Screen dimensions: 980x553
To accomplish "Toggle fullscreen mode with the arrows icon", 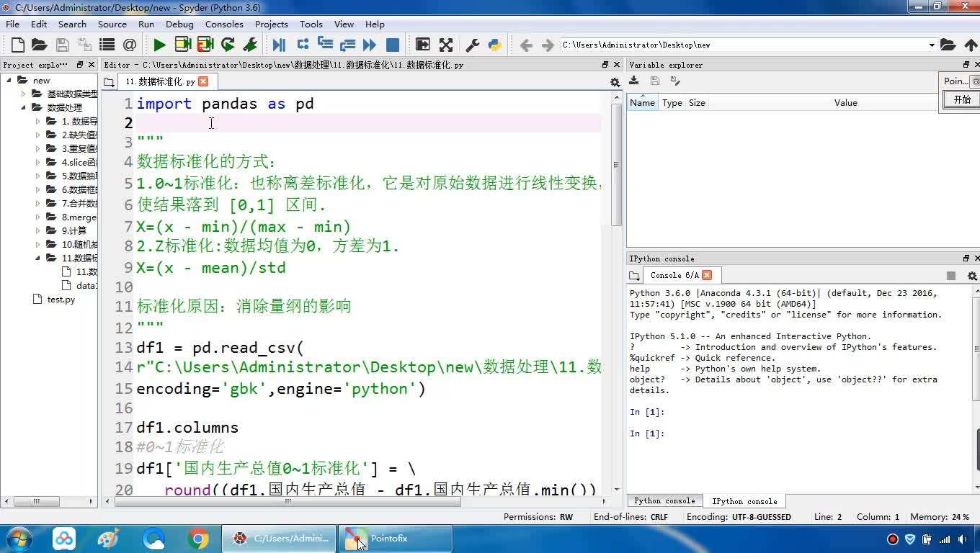I will click(446, 45).
